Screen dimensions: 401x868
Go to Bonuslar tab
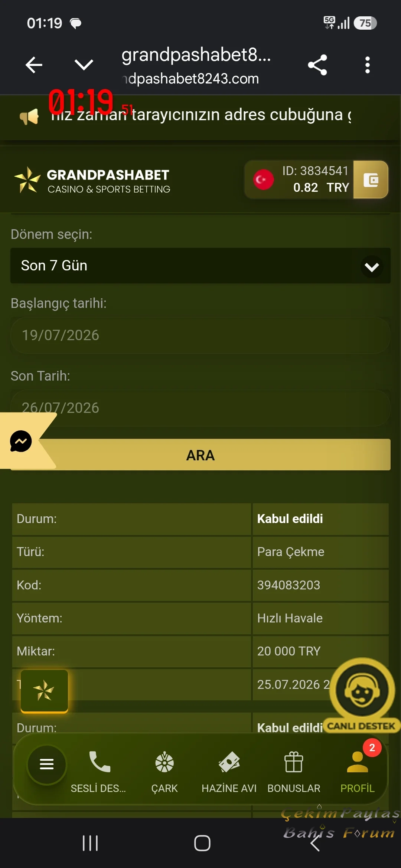tap(294, 772)
